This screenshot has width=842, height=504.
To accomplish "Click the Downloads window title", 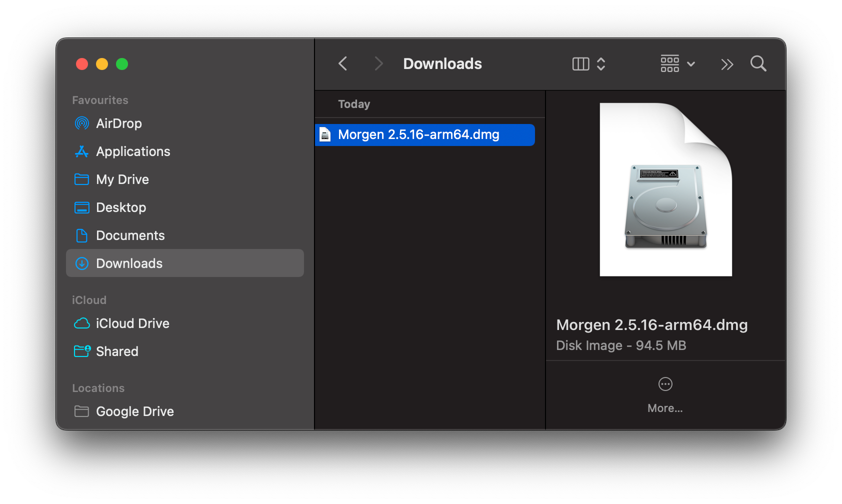I will click(442, 63).
